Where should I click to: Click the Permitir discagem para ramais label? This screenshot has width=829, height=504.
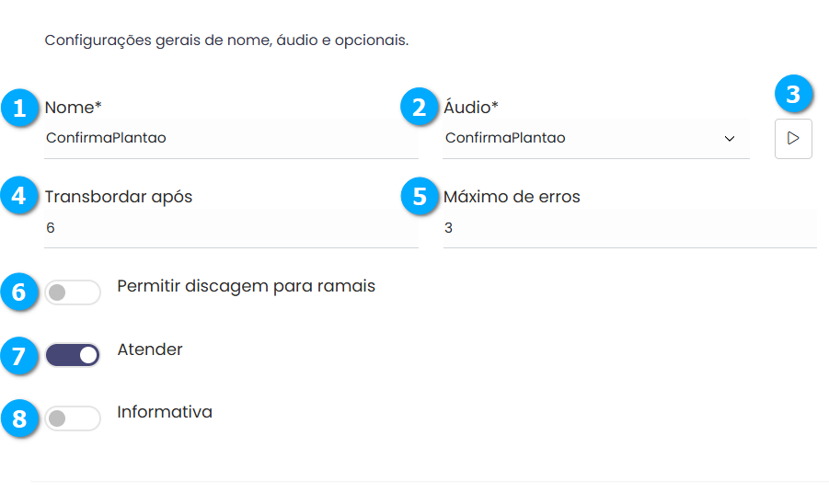[x=246, y=286]
